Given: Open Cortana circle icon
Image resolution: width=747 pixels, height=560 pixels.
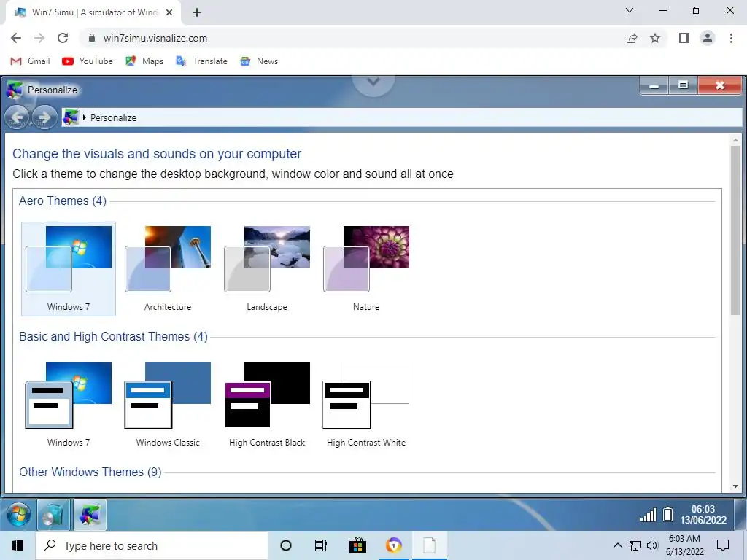Looking at the screenshot, I should coord(286,545).
